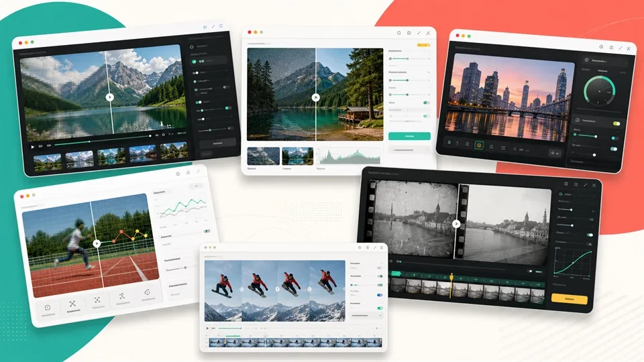The image size is (644, 362).
Task: Select the last tool icon under the runner image
Action: pos(147,292)
